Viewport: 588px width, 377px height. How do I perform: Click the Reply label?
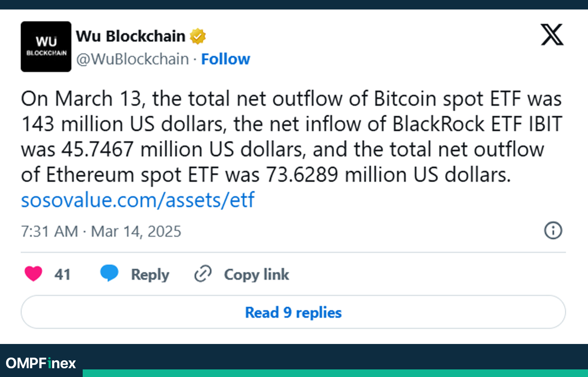coord(150,274)
